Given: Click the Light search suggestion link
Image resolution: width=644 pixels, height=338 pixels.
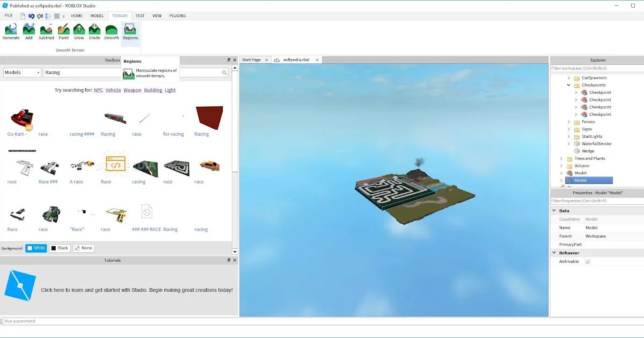Looking at the screenshot, I should 170,90.
